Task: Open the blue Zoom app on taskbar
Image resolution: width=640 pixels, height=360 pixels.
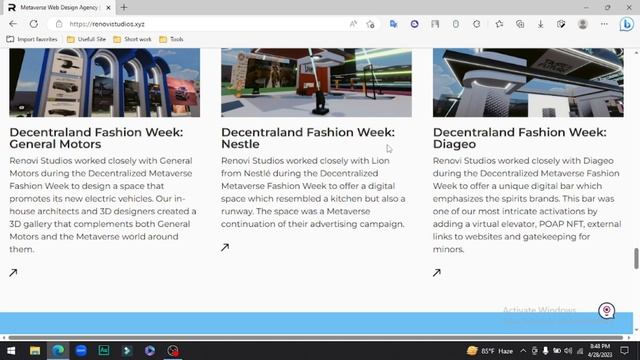Action: [81, 351]
